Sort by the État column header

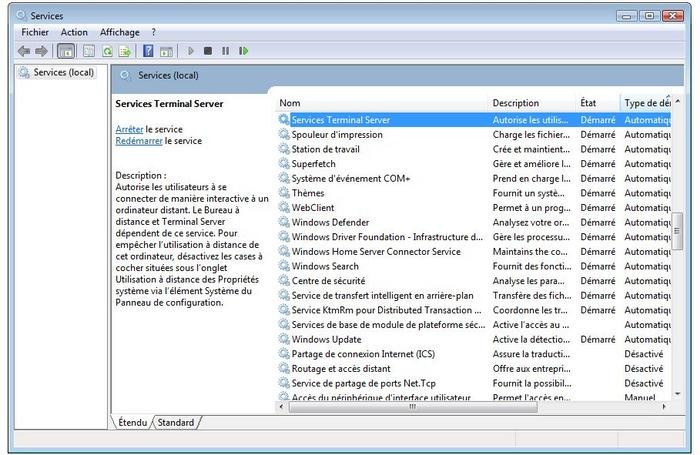599,103
